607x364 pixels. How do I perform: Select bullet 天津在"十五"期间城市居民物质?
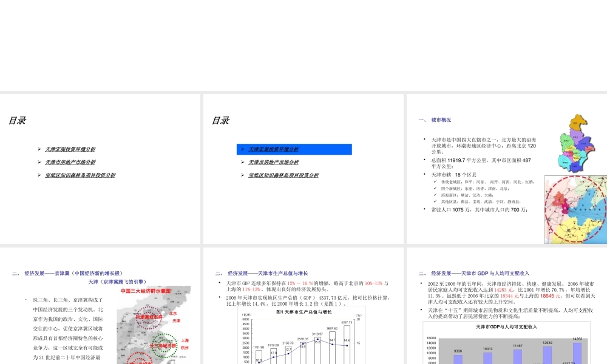coord(510,313)
